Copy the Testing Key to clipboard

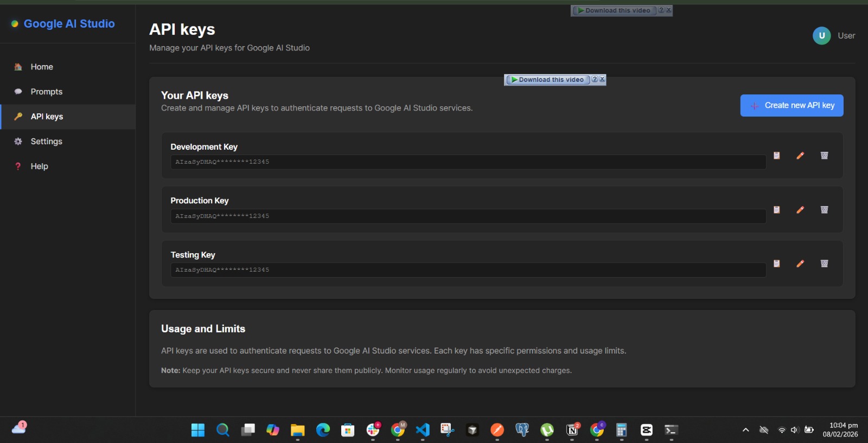point(776,264)
